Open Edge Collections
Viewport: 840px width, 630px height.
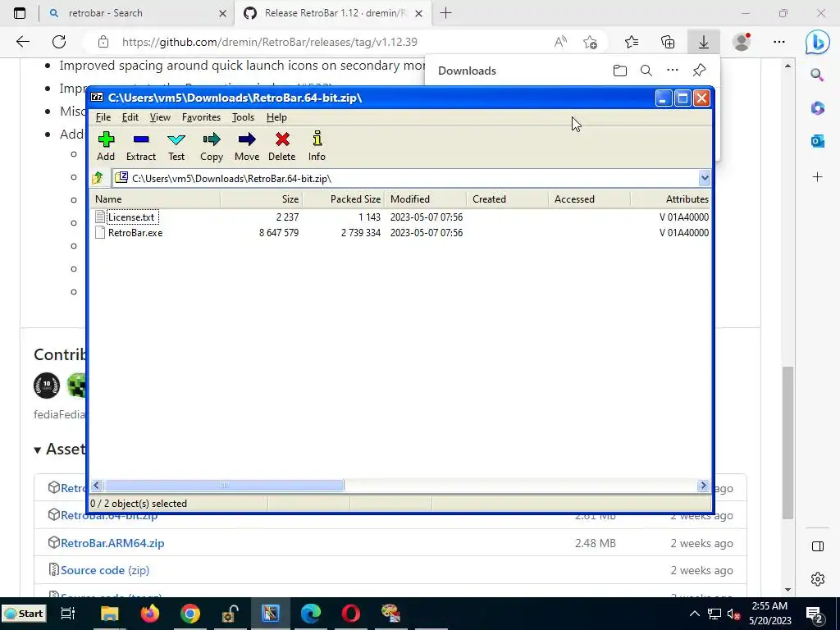tap(668, 42)
